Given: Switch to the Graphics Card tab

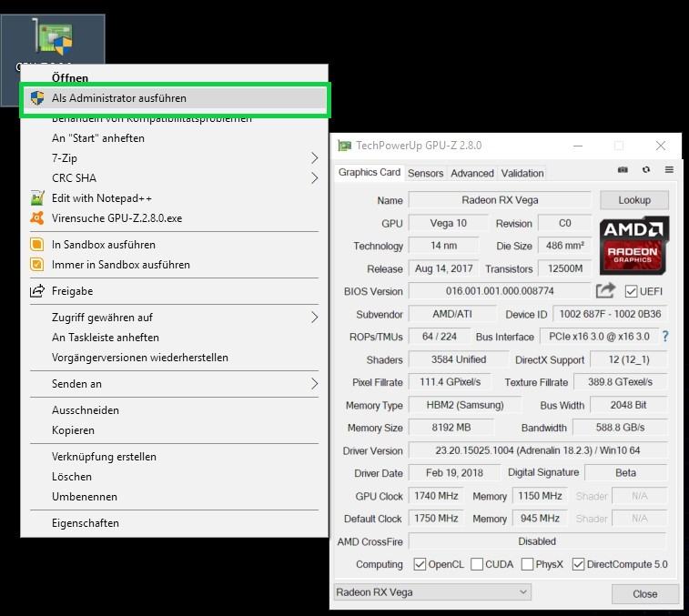Looking at the screenshot, I should pyautogui.click(x=370, y=172).
